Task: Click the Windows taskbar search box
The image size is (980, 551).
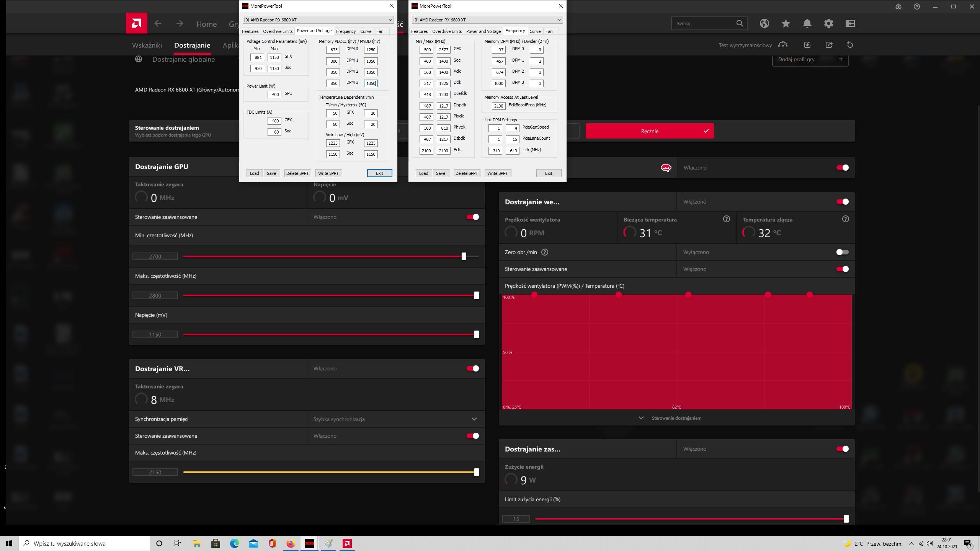Action: (84, 543)
